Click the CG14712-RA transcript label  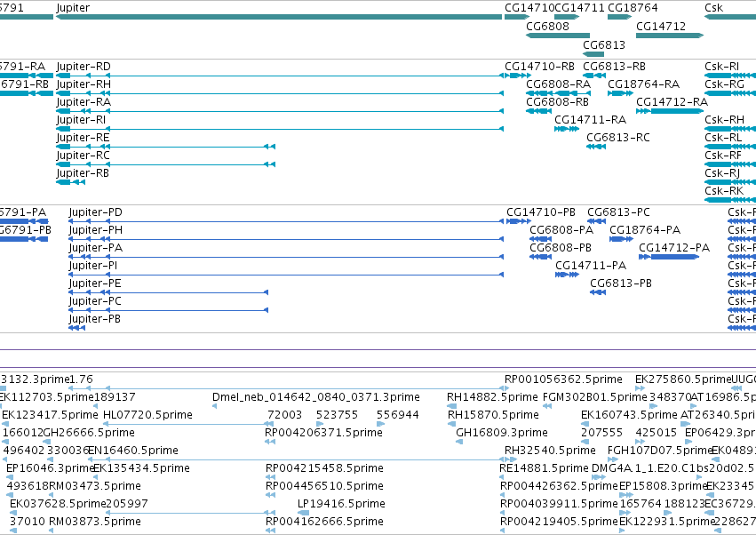tap(672, 102)
